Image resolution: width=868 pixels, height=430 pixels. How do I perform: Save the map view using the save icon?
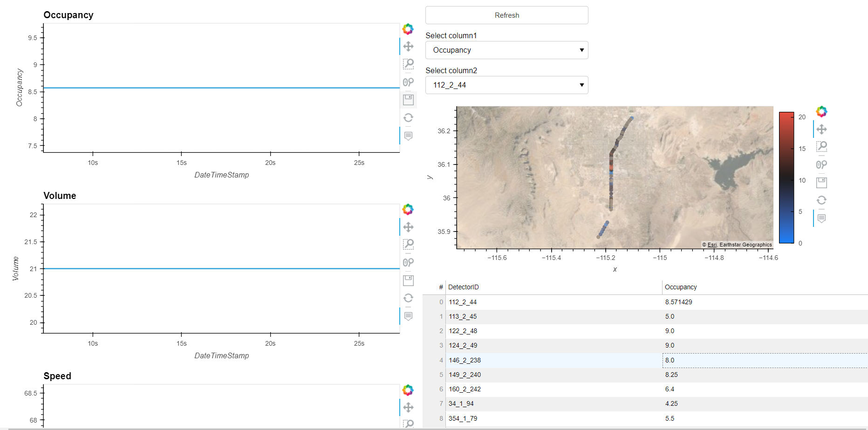coord(821,182)
